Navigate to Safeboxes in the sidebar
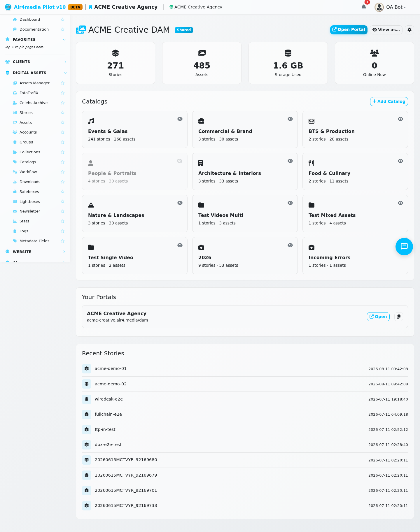Screen dimensions: 420x532 29,192
